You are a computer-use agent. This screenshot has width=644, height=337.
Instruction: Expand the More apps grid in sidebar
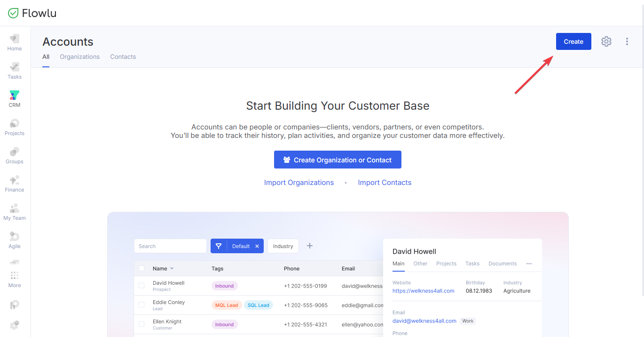tap(15, 275)
